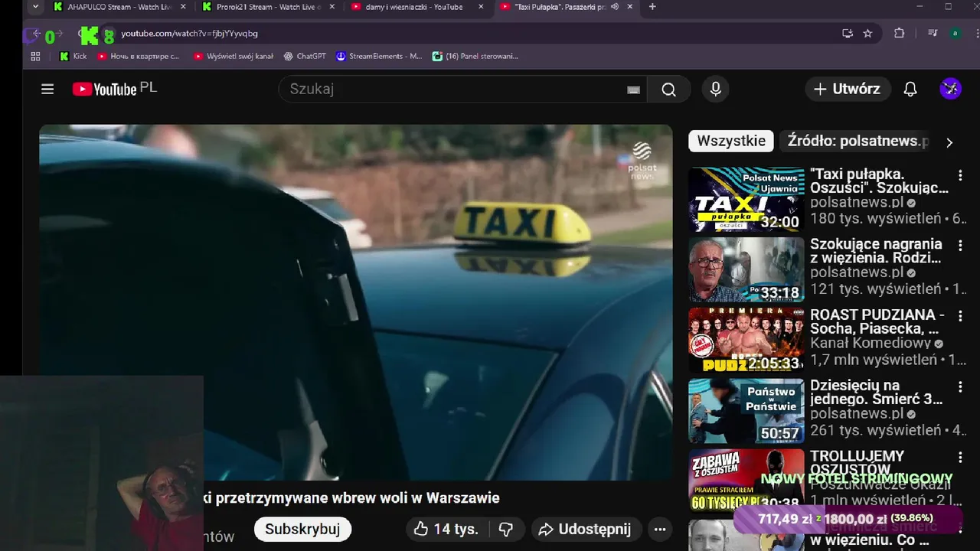
Task: Open options for Szokujące nagrania video
Action: point(960,246)
